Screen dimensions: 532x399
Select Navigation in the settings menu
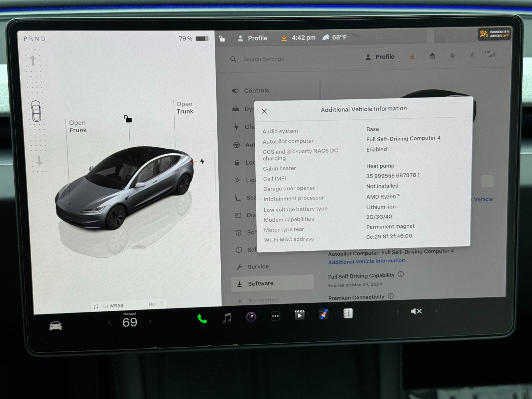coord(258,300)
